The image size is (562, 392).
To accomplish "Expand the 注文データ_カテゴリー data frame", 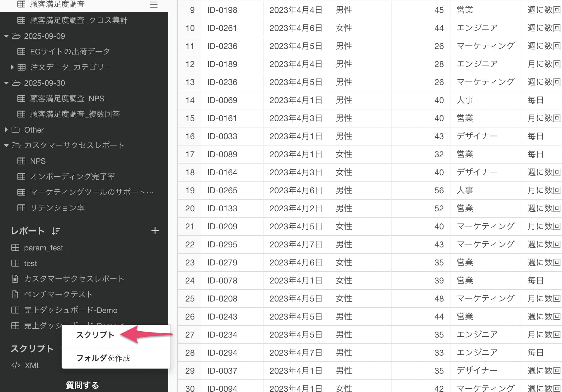I will click(x=12, y=67).
